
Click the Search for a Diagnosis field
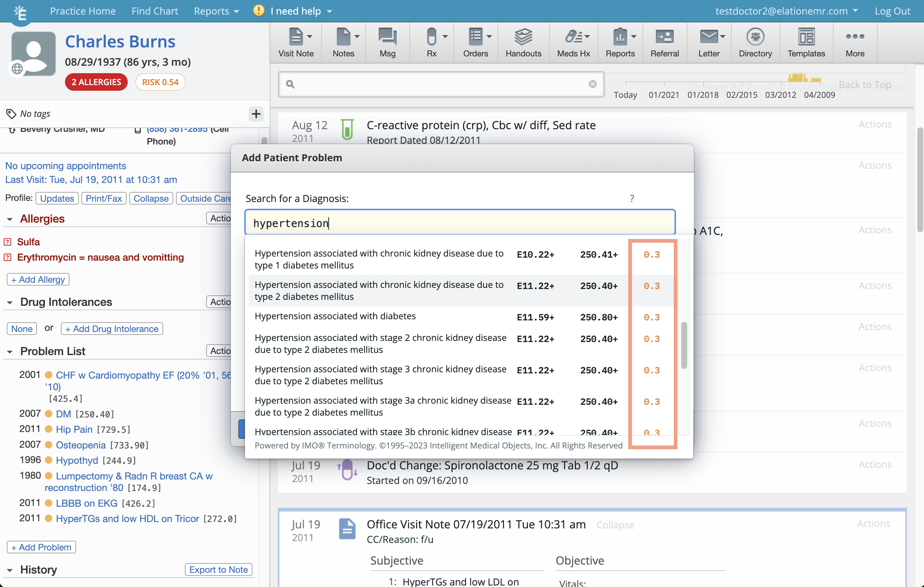(459, 223)
